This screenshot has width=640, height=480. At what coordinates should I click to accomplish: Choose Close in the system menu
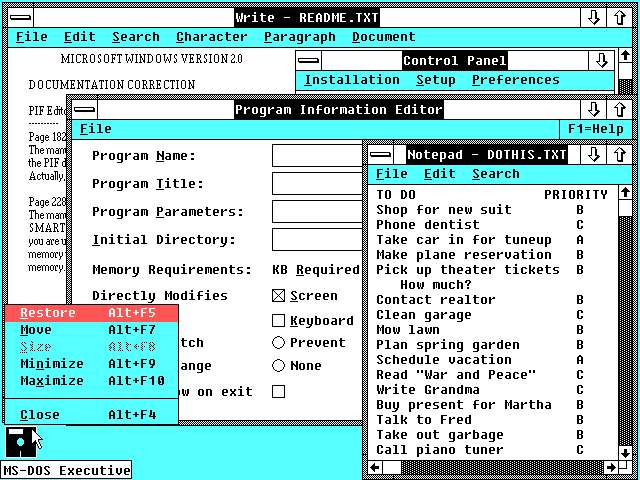[91, 415]
